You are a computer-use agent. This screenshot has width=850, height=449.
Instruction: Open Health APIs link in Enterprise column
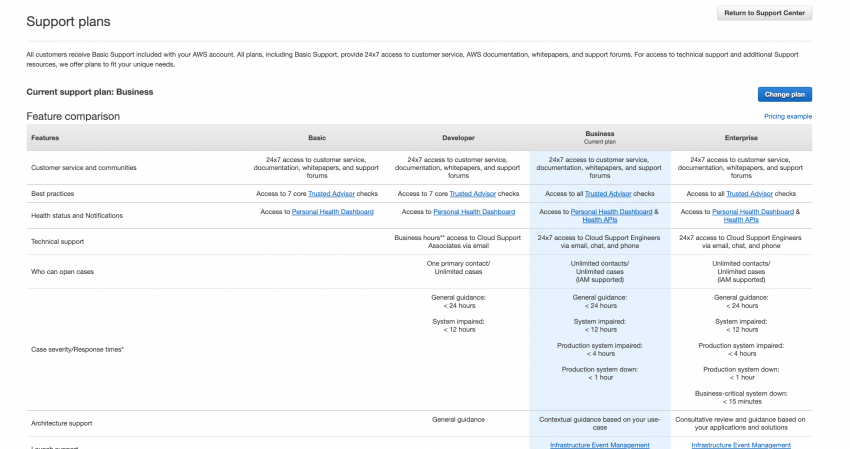741,220
